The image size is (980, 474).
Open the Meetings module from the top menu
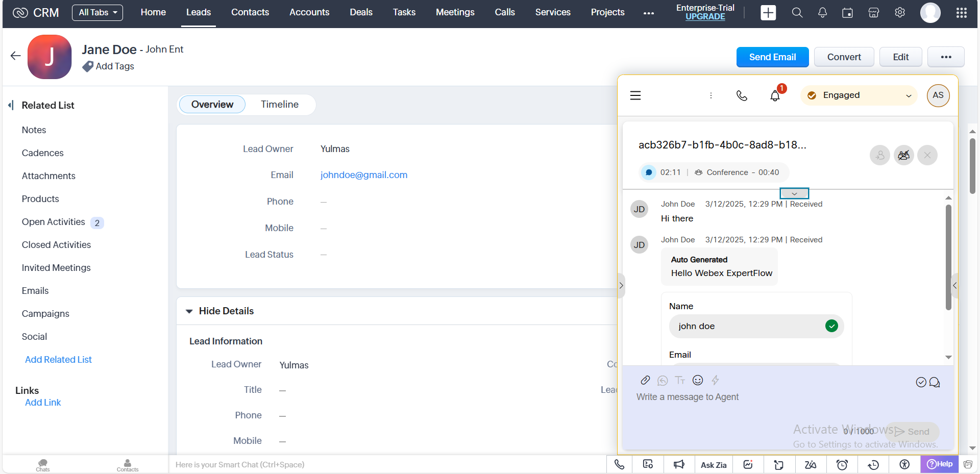455,12
